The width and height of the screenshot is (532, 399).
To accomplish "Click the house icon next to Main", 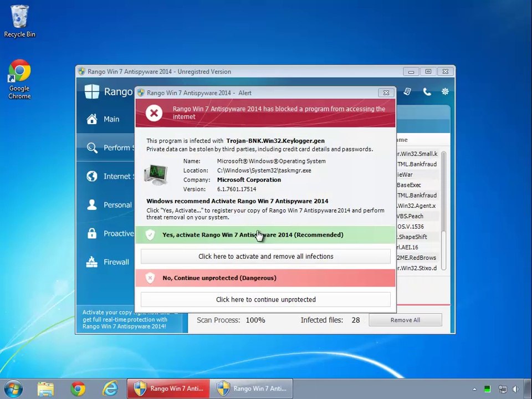I will pyautogui.click(x=91, y=119).
